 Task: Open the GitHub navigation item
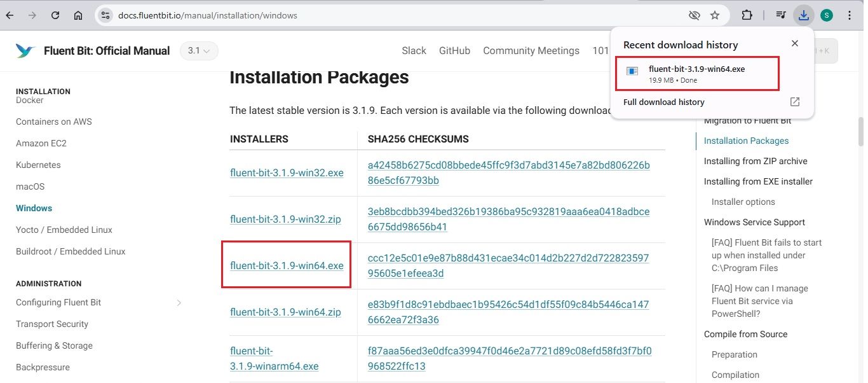click(454, 50)
